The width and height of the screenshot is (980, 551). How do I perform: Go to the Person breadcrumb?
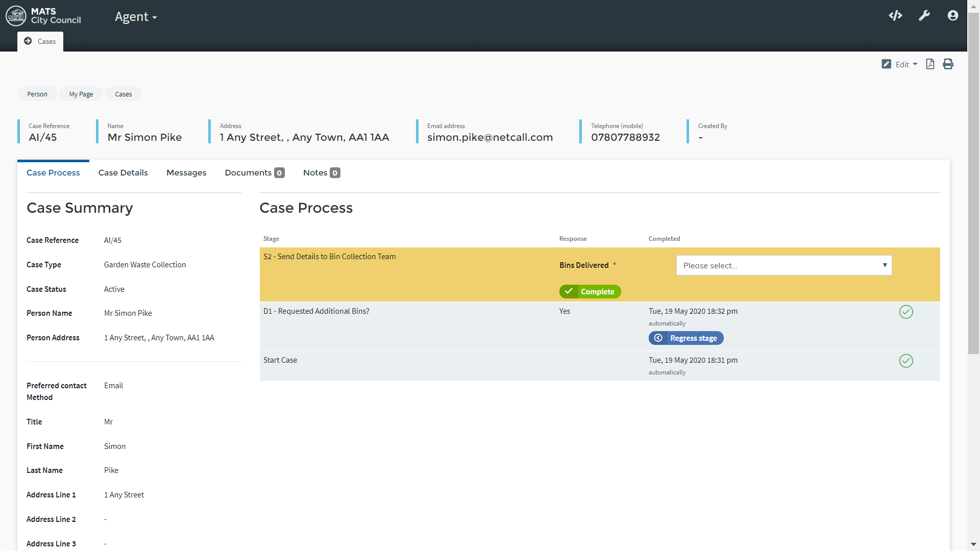pyautogui.click(x=37, y=94)
